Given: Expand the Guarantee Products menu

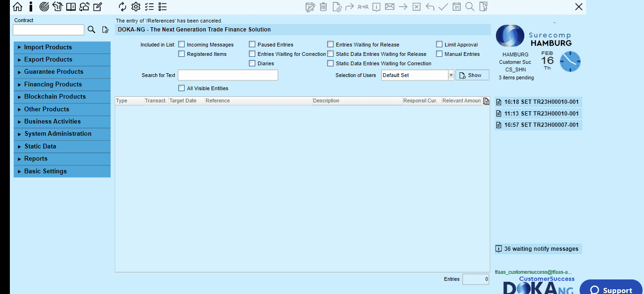Looking at the screenshot, I should 62,72.
